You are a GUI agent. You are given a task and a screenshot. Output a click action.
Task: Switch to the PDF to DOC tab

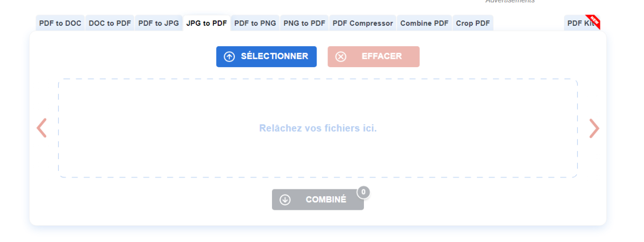60,23
